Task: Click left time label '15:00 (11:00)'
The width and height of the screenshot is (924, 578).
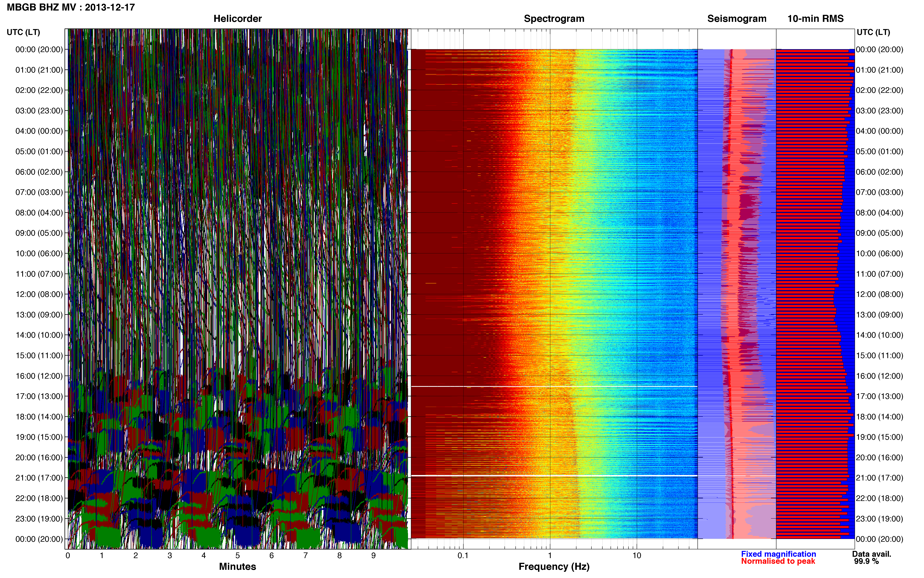Action: (39, 355)
